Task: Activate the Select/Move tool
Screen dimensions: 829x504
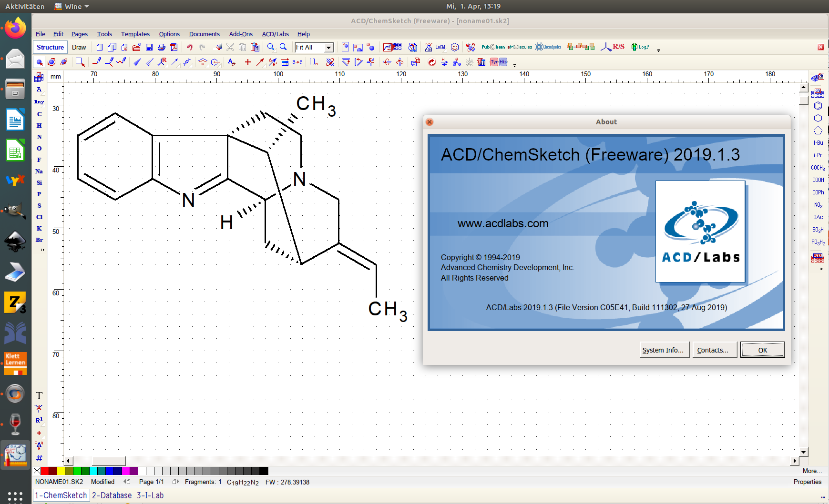Action: (x=39, y=62)
